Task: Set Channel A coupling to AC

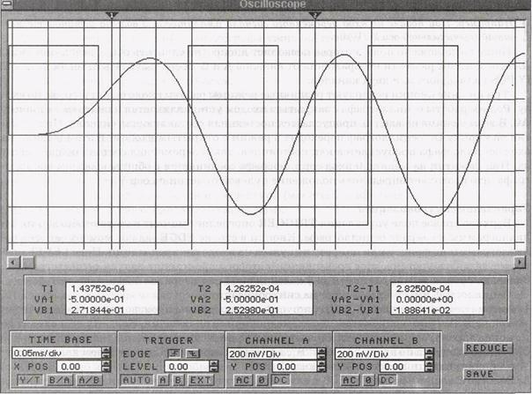Action: point(244,380)
